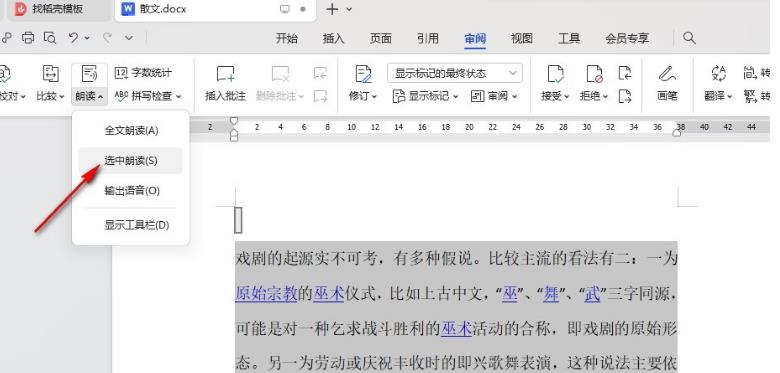Expand the 比较 dropdown arrow
The height and width of the screenshot is (373, 780).
click(x=62, y=96)
